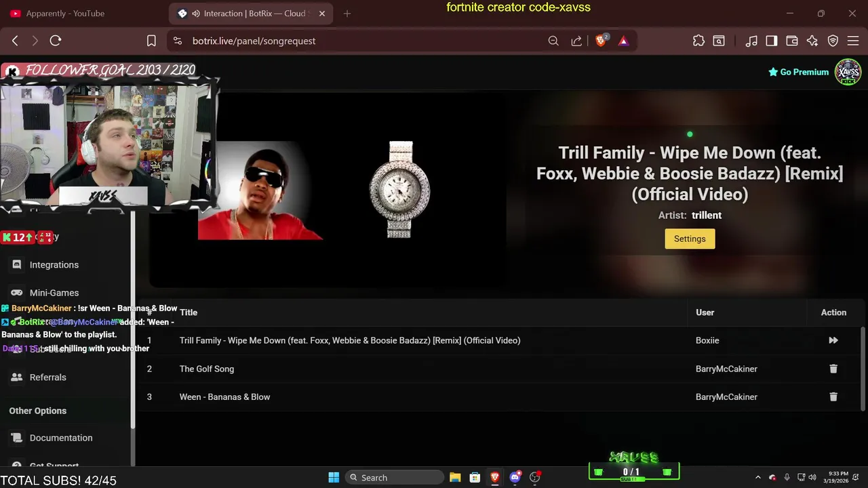868x488 pixels.
Task: Delete The Golf Song from the queue
Action: (x=833, y=369)
